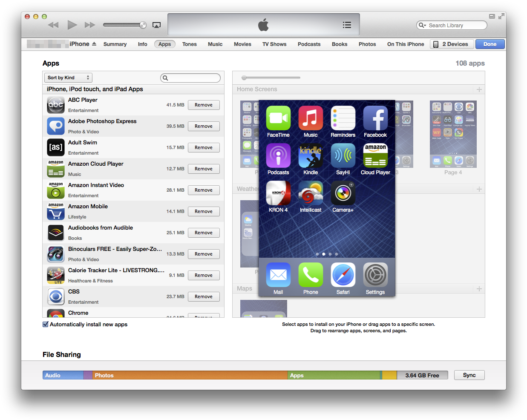
Task: Select the Camera+ app icon
Action: pyautogui.click(x=343, y=193)
